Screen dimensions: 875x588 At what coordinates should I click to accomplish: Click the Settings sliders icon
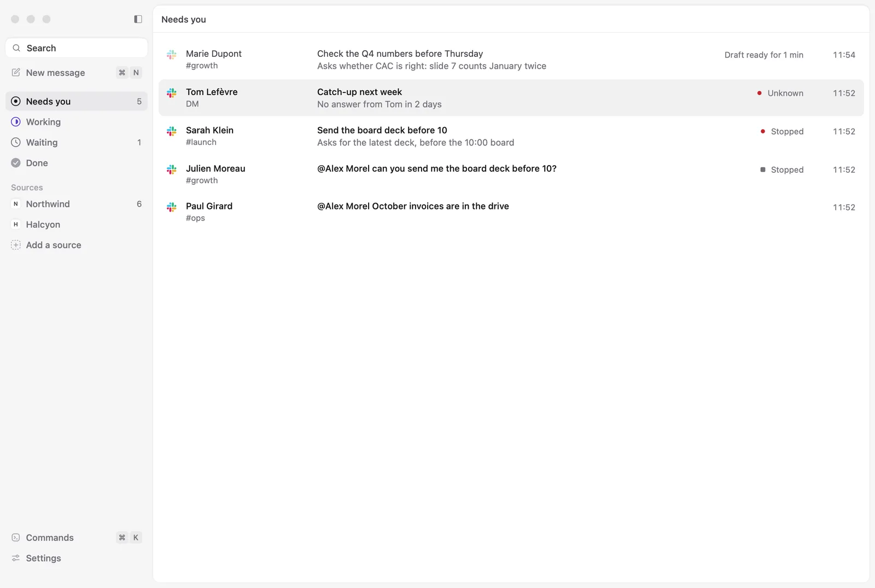pyautogui.click(x=16, y=558)
